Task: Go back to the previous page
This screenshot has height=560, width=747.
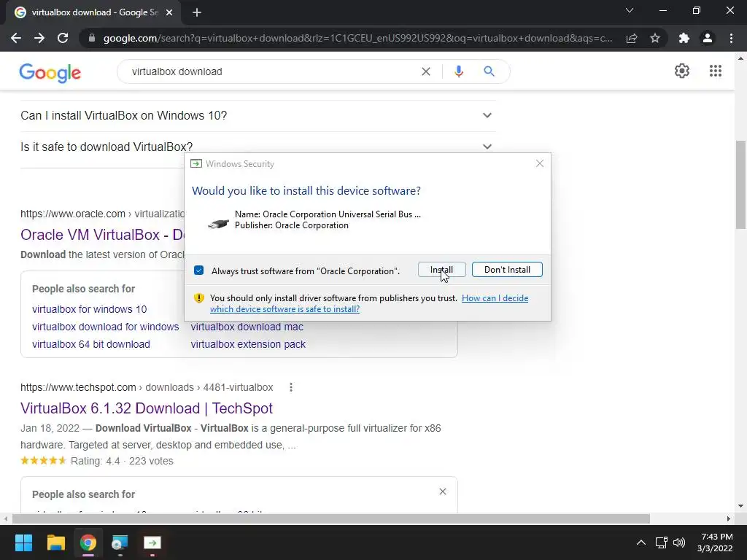Action: pyautogui.click(x=16, y=38)
